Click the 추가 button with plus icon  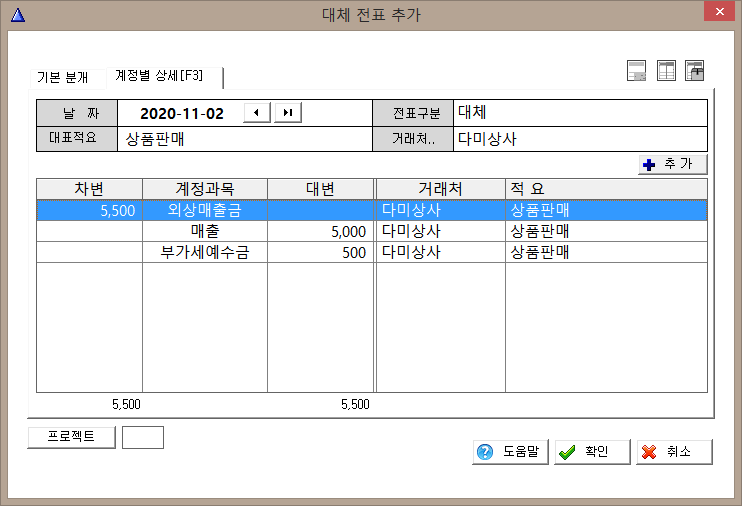click(x=672, y=164)
